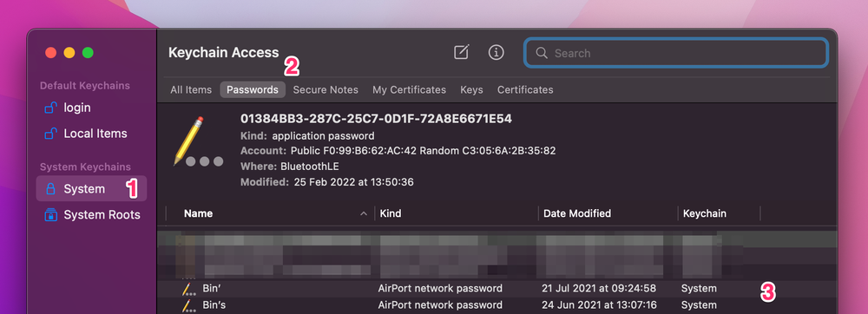Select the Keys tab

tap(471, 89)
